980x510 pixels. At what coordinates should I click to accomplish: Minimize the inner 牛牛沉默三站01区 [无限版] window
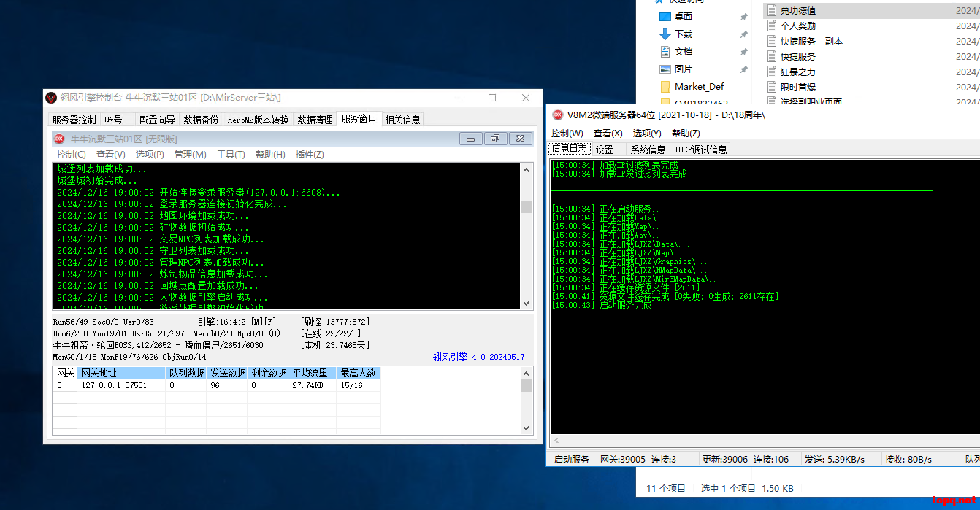[x=470, y=139]
